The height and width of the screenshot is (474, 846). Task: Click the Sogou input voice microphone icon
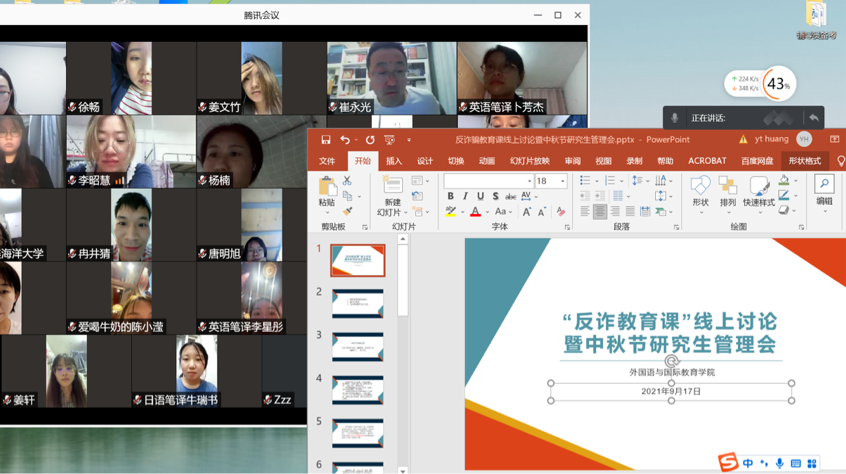coord(779,464)
